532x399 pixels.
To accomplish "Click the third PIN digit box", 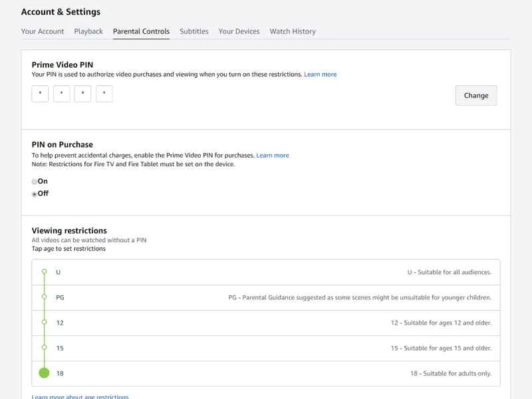I will [x=82, y=94].
